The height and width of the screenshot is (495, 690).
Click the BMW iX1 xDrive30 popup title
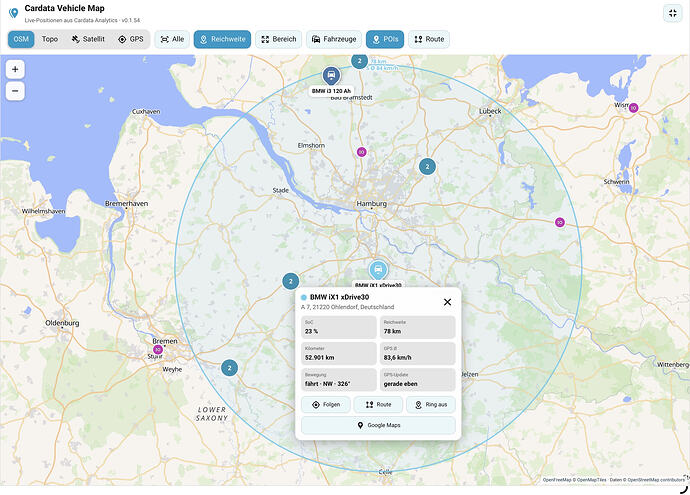tap(339, 297)
